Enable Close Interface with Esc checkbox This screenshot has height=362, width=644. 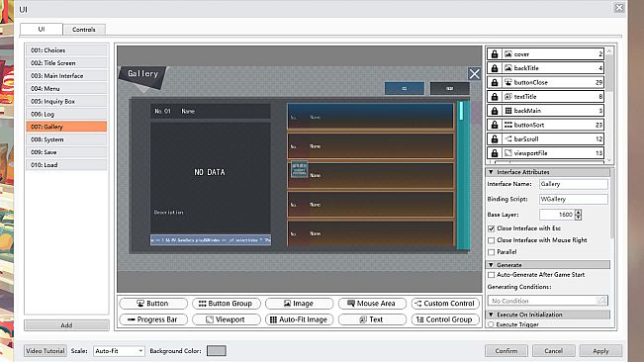492,228
